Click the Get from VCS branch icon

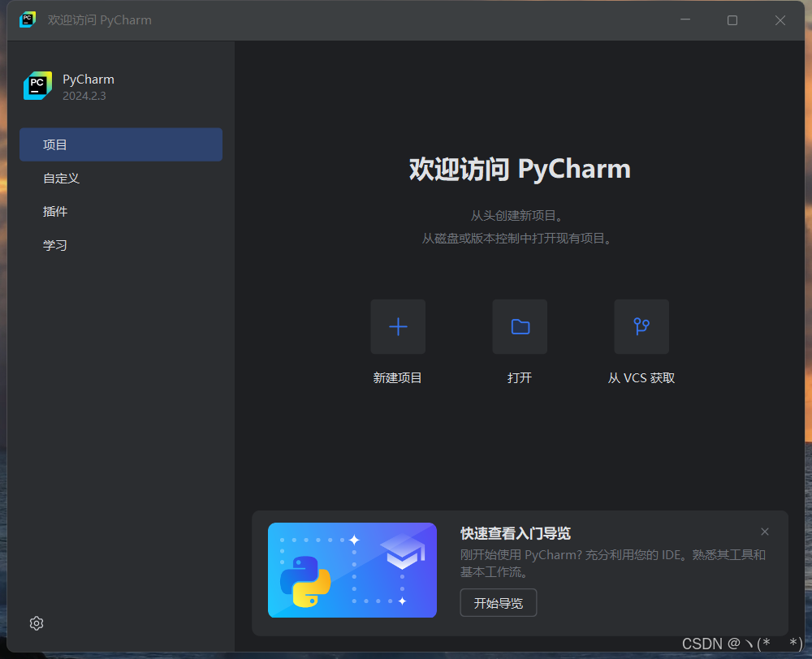tap(641, 326)
